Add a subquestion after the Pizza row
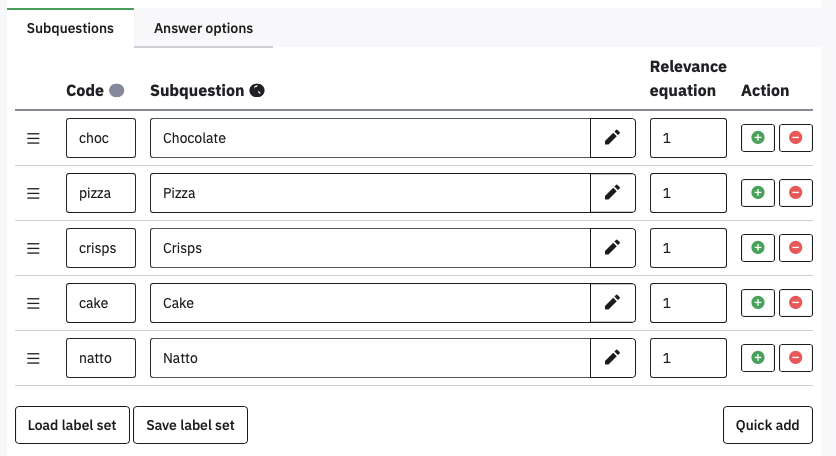 point(757,193)
